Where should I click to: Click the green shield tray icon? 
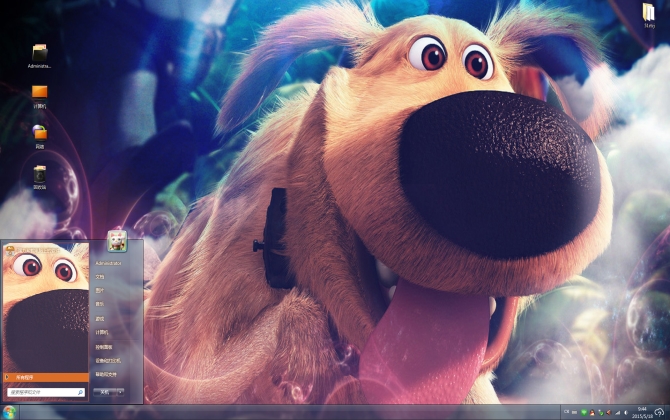[x=584, y=412]
